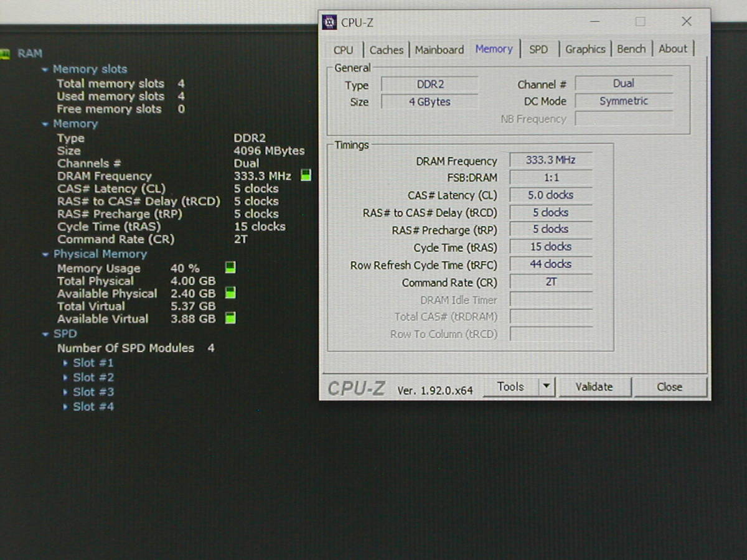Click the Channels # row label

(x=89, y=163)
